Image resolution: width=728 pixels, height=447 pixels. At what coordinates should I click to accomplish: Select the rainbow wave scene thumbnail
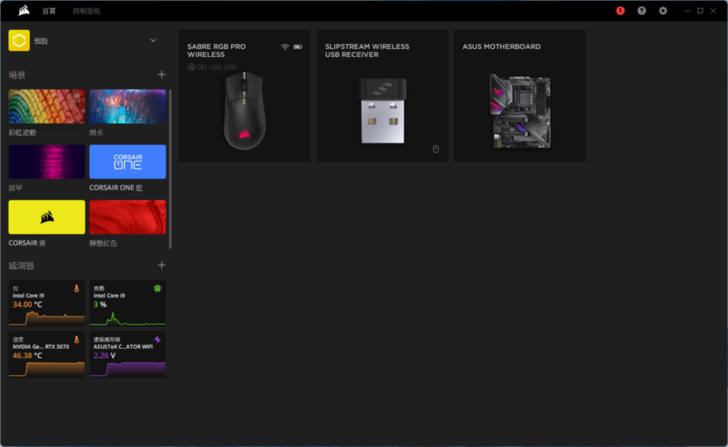(46, 106)
